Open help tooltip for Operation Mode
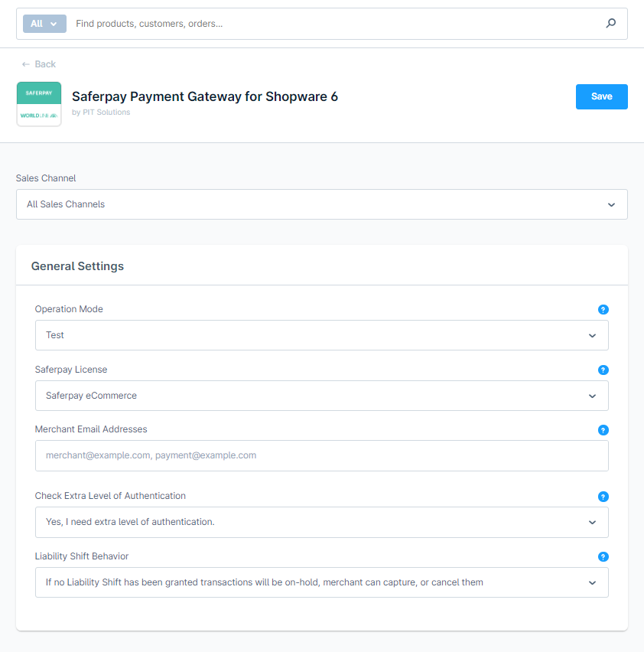 click(603, 310)
